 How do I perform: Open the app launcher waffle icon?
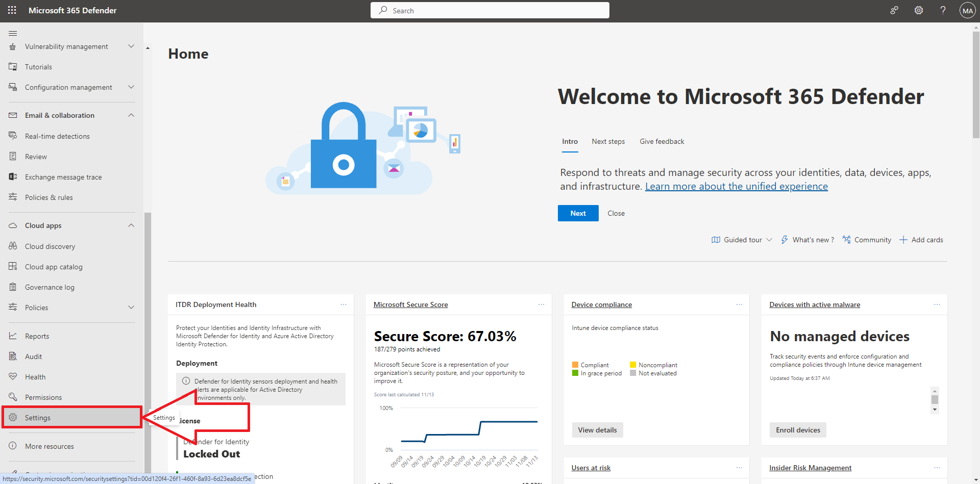coord(12,10)
